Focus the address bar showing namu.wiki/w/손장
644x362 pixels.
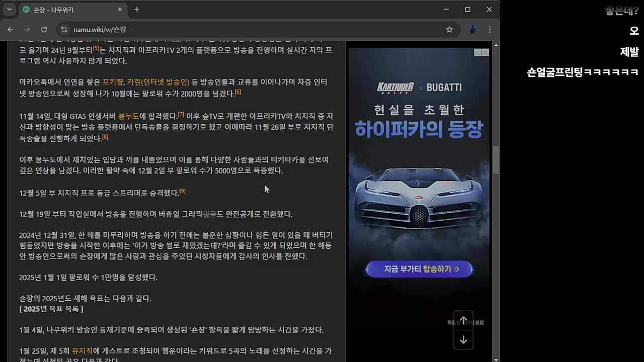pyautogui.click(x=258, y=30)
